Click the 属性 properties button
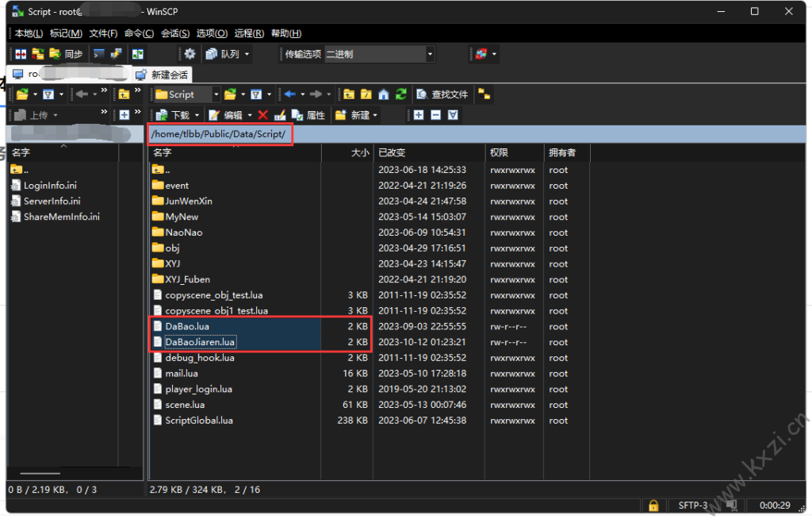 coord(308,115)
